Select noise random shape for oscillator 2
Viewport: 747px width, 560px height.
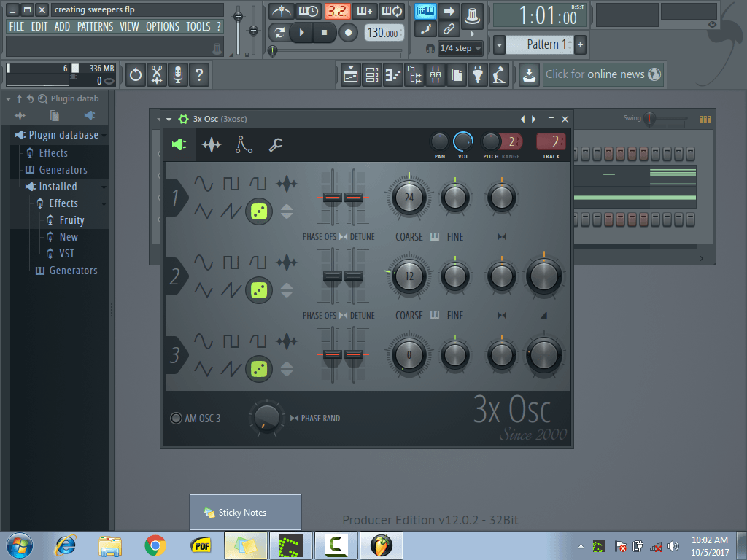(x=259, y=290)
